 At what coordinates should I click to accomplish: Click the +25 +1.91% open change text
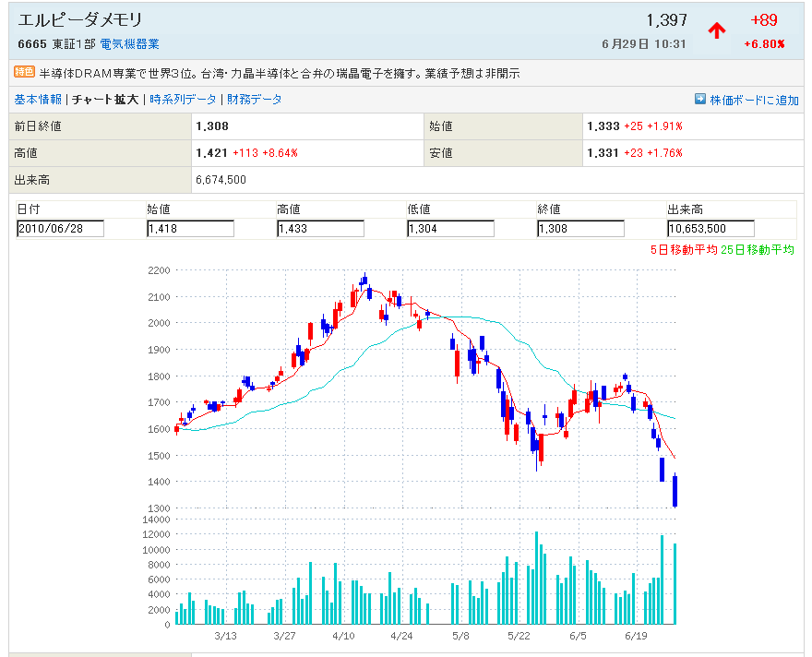pyautogui.click(x=653, y=126)
